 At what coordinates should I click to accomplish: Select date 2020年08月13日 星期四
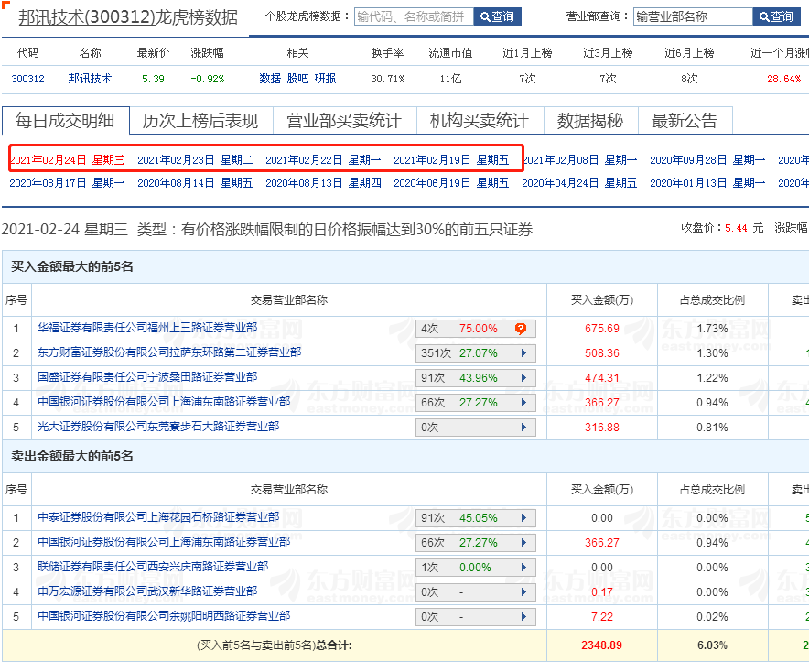(x=323, y=183)
